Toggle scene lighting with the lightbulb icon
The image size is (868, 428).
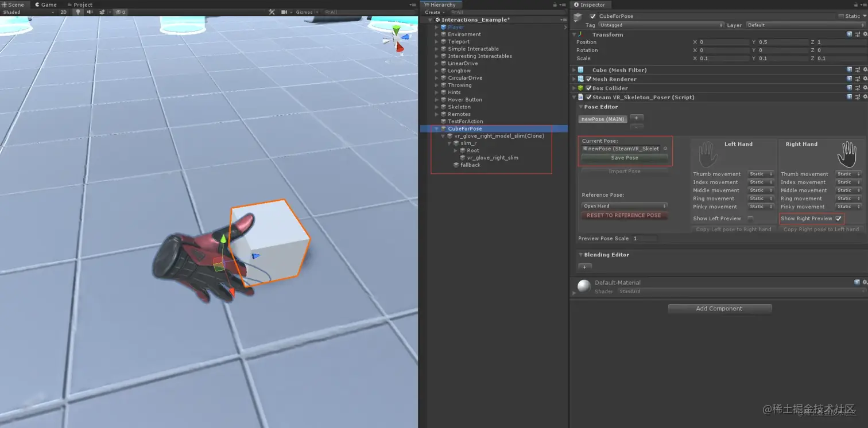point(79,12)
